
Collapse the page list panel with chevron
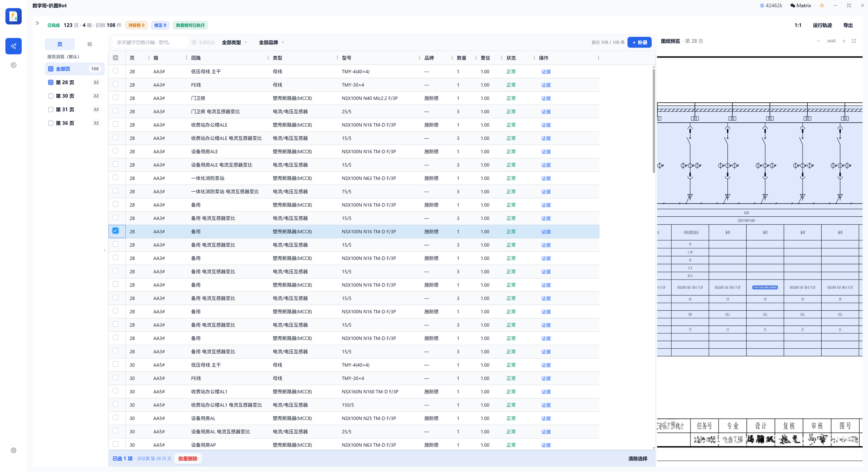(105, 250)
